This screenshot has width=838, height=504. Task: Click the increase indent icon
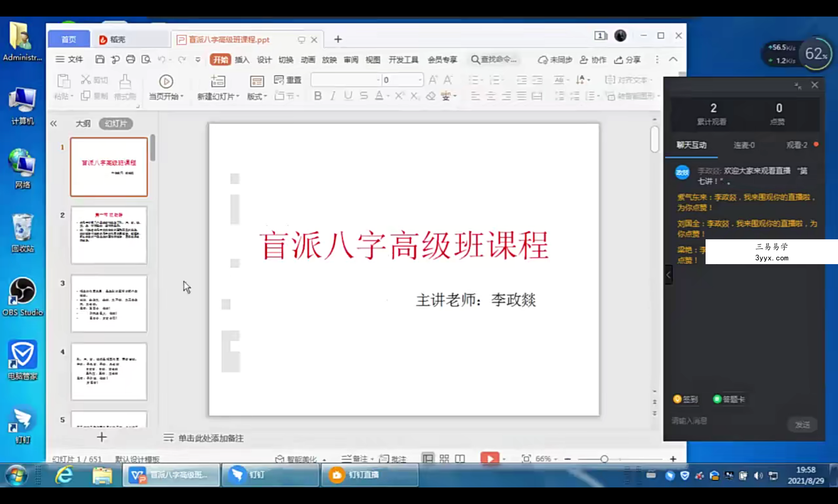coord(537,80)
